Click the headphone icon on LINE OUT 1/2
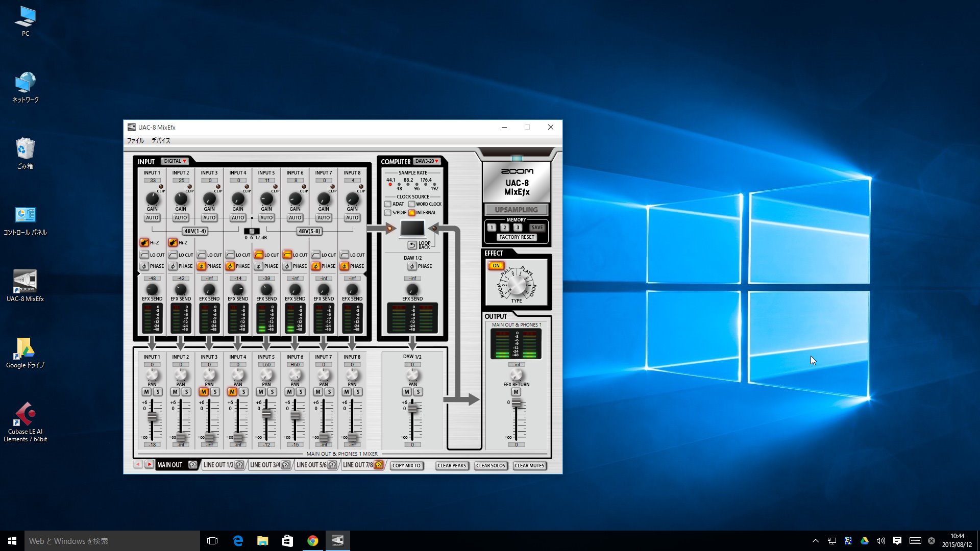The height and width of the screenshot is (551, 980). pos(239,465)
